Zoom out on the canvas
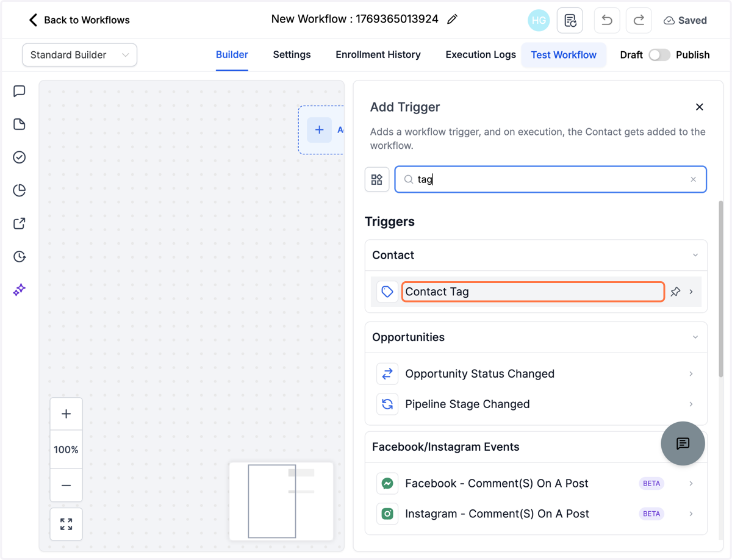Image resolution: width=732 pixels, height=560 pixels. click(x=66, y=486)
